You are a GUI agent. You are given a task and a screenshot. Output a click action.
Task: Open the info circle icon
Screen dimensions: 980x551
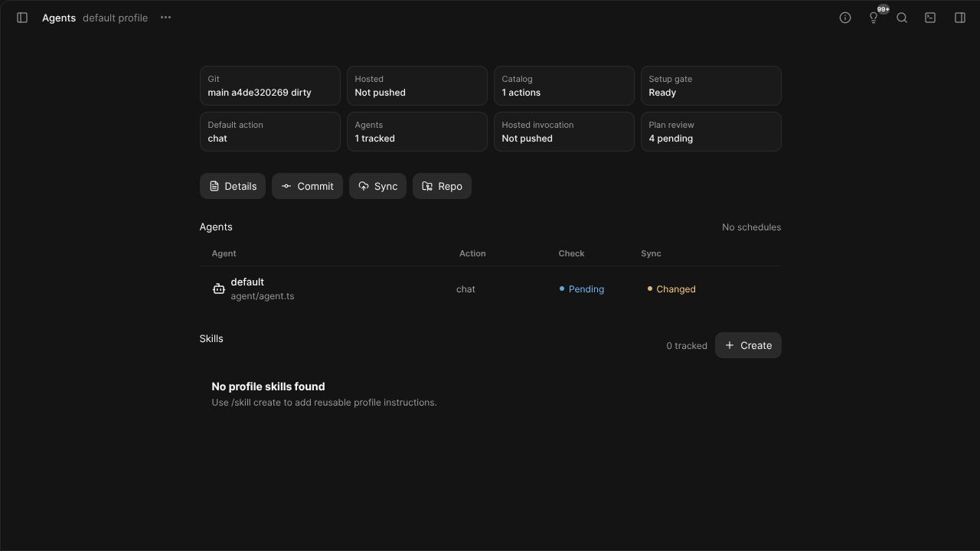(845, 18)
